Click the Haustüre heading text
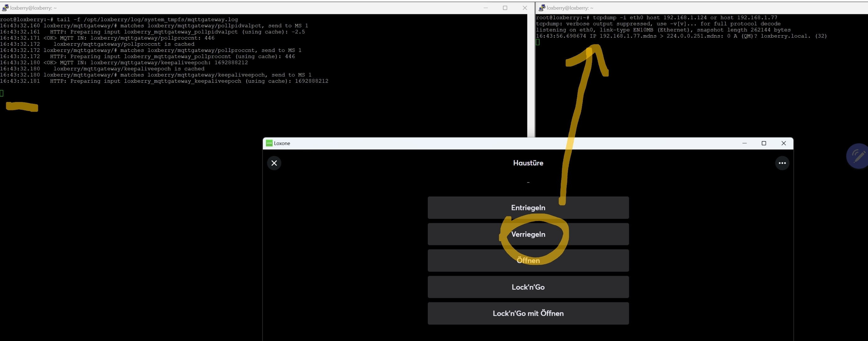Viewport: 868px width, 341px height. (528, 163)
